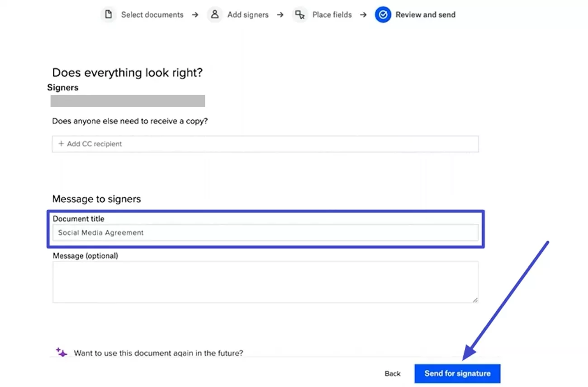Click the Place fields cursor icon
Screen dimensions: 588x387
pyautogui.click(x=300, y=14)
